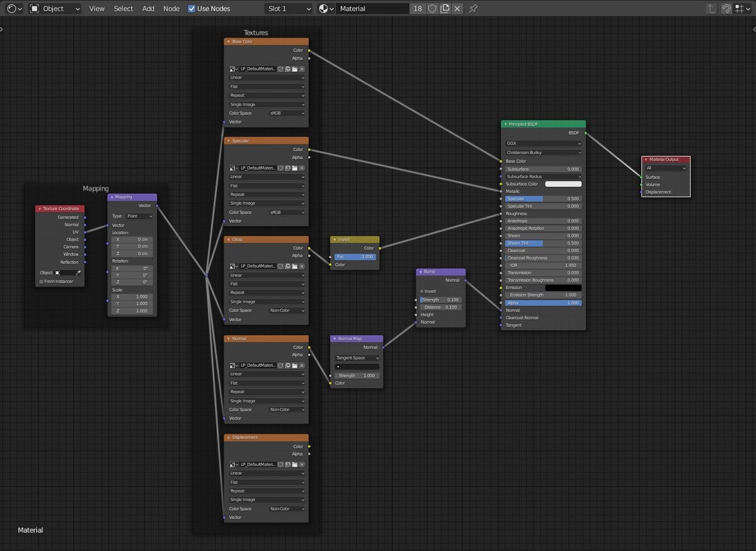Open image folder in Normal texture node
756x551 pixels.
click(x=294, y=365)
